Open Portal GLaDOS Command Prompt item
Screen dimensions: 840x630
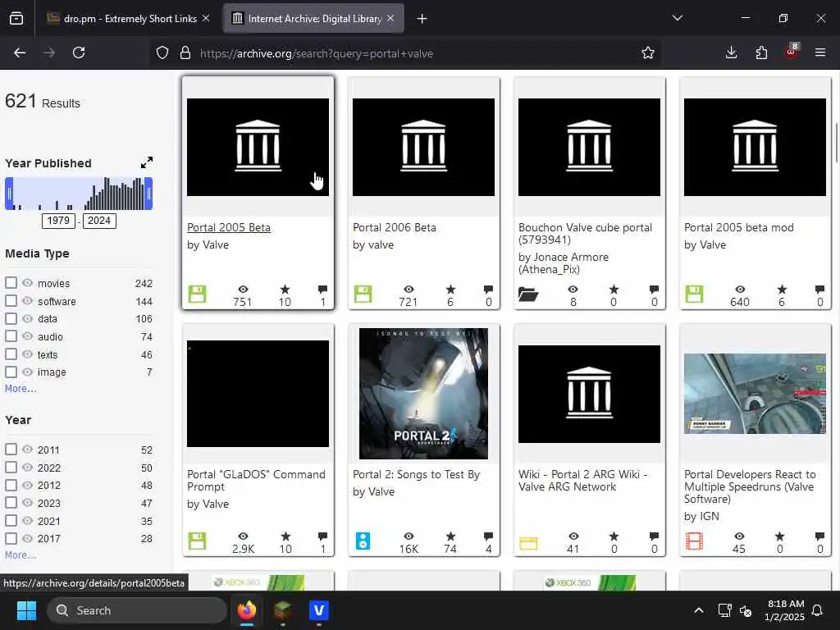click(x=256, y=481)
